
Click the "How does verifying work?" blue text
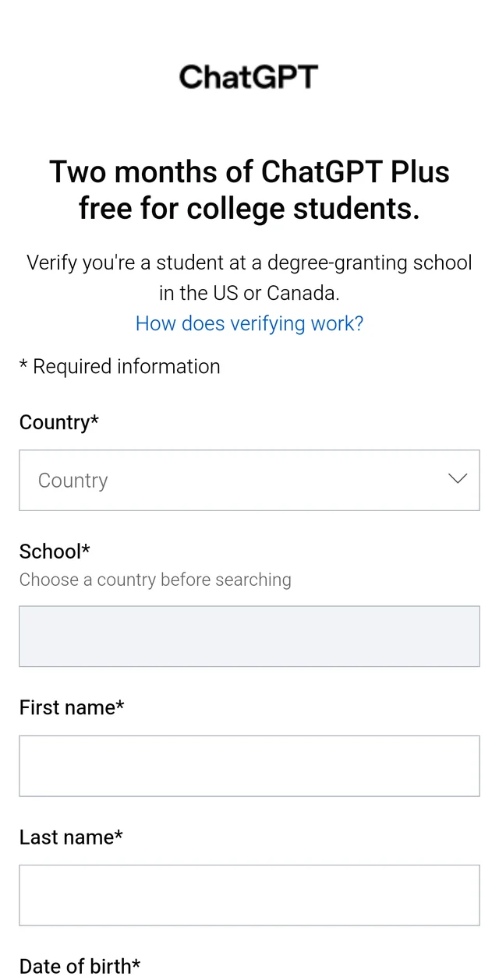point(249,323)
